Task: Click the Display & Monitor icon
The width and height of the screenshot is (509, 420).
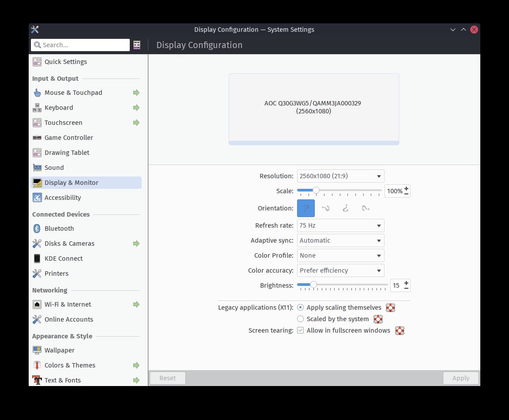Action: [37, 183]
